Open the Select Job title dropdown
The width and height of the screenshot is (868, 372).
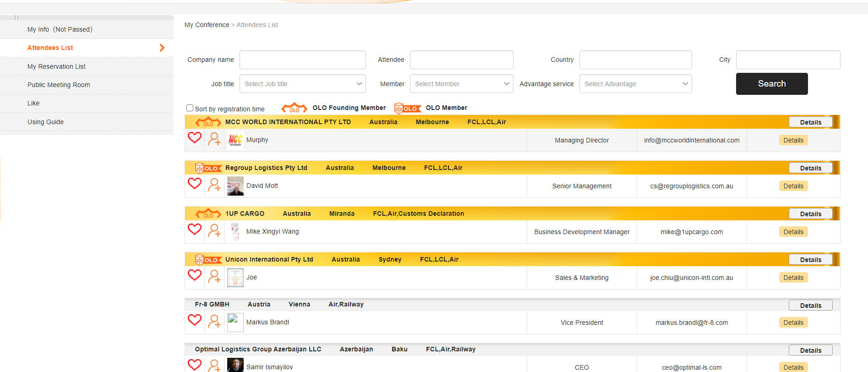point(303,84)
